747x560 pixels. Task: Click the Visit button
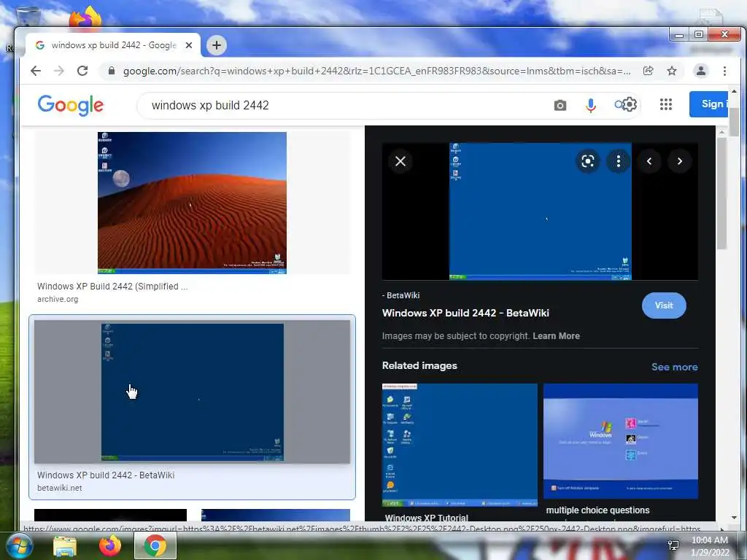click(664, 306)
